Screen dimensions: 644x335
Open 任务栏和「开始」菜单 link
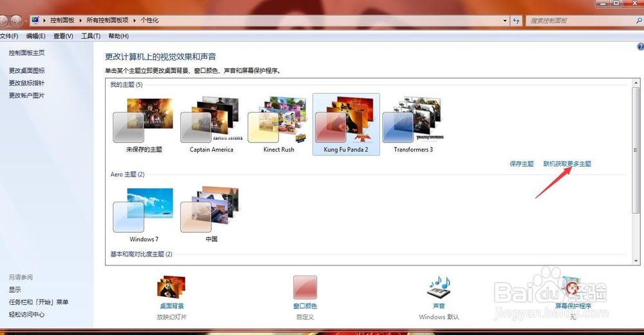39,302
